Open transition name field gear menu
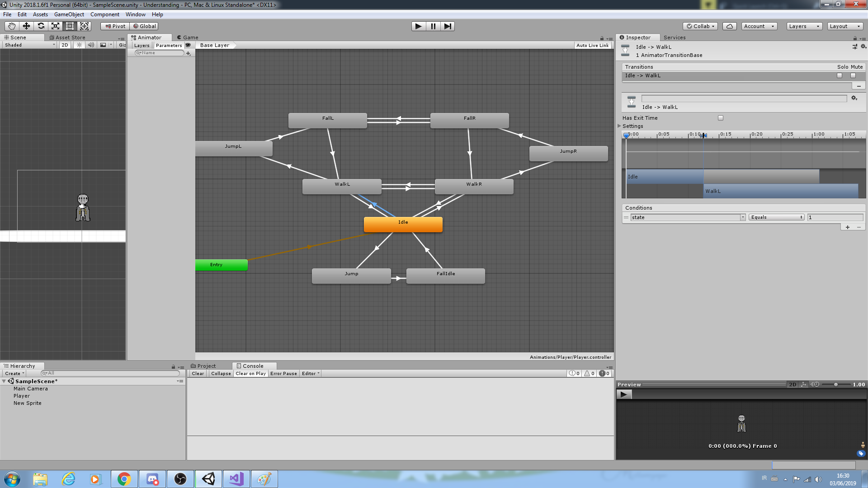Image resolution: width=868 pixels, height=488 pixels. 854,98
